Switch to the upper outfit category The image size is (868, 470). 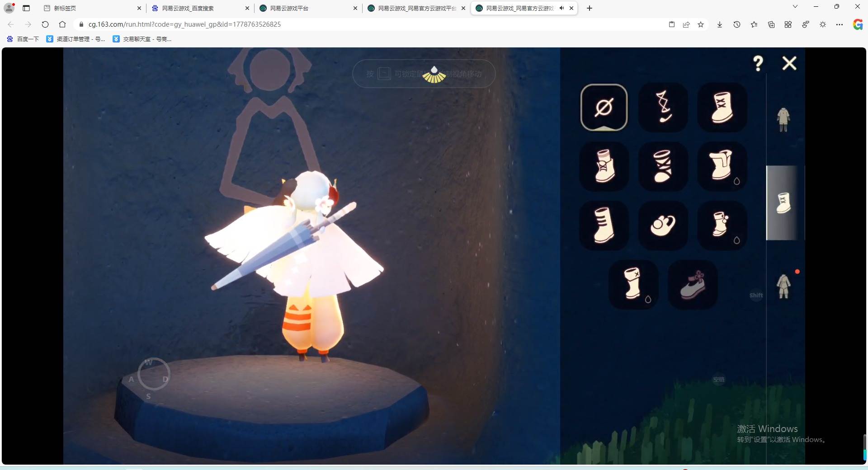783,120
